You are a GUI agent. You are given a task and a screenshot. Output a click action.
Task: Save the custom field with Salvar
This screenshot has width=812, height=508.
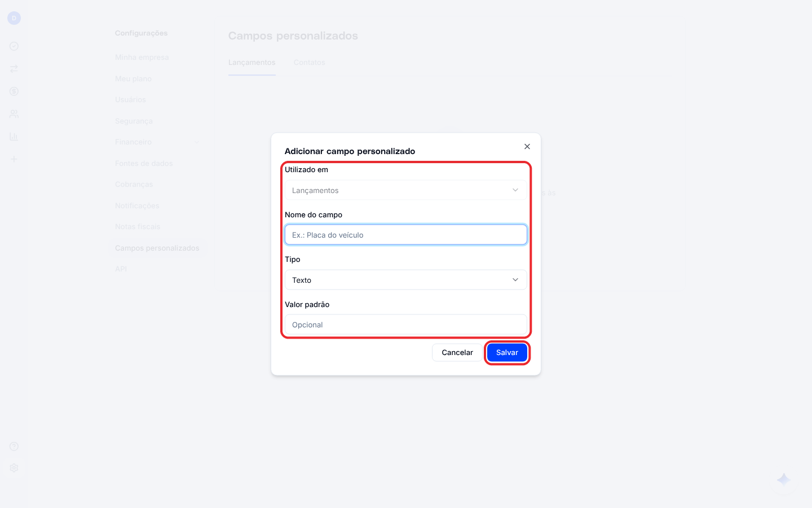pyautogui.click(x=507, y=352)
